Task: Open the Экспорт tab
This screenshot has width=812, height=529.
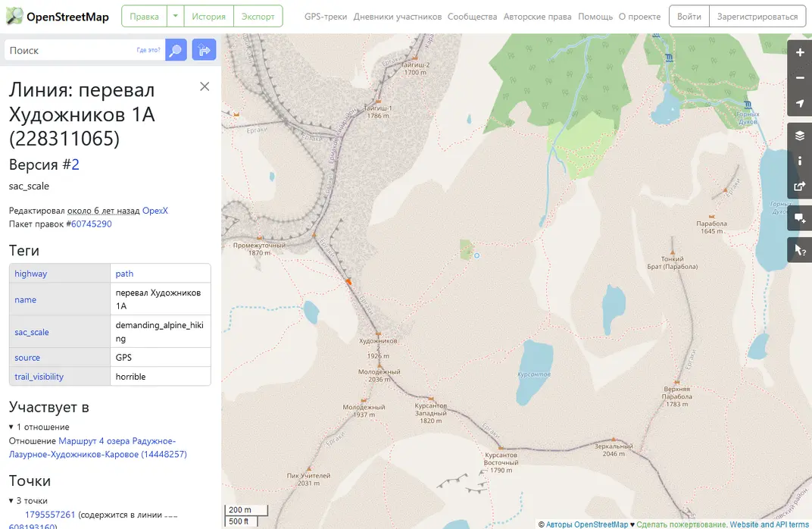Action: coord(258,16)
